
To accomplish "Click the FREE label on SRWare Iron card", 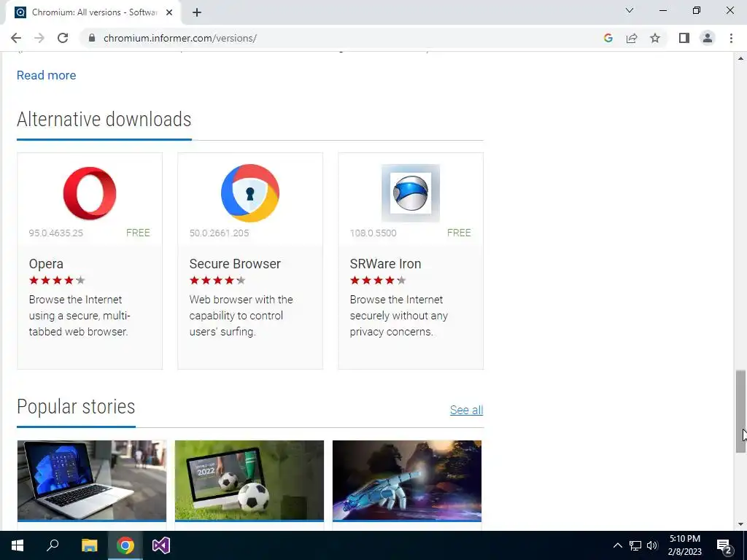I will pos(459,233).
